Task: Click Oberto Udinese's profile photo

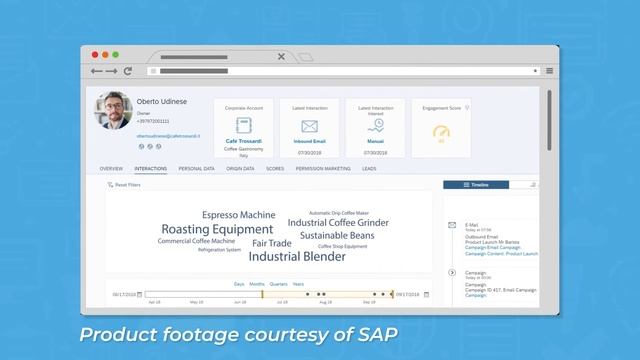Action: pyautogui.click(x=113, y=110)
